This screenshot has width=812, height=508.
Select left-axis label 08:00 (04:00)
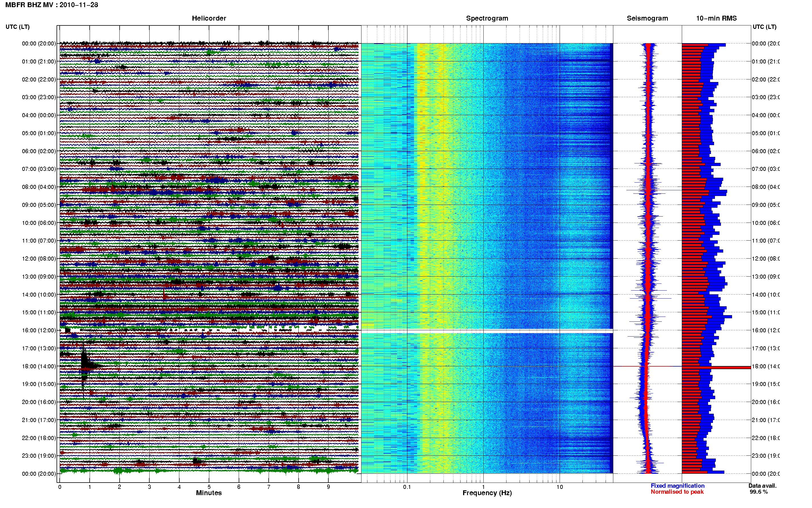coord(39,187)
